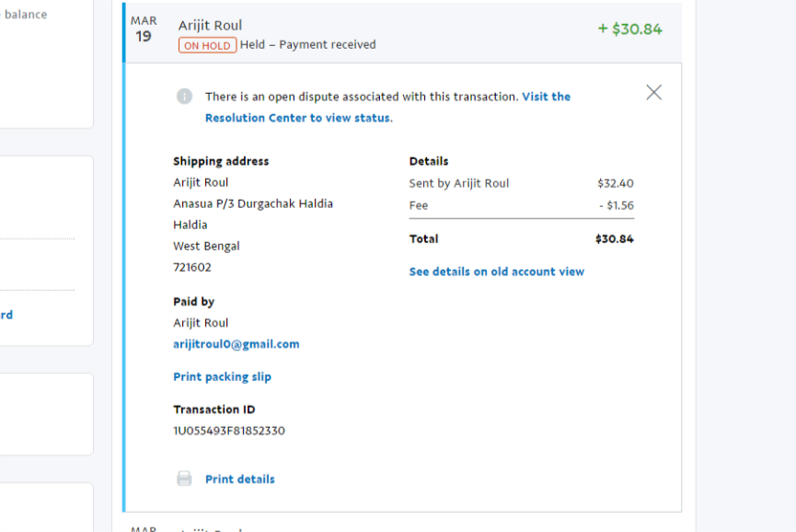Click the arijitroul0@gmail.com email link
This screenshot has width=796, height=532.
(x=236, y=344)
